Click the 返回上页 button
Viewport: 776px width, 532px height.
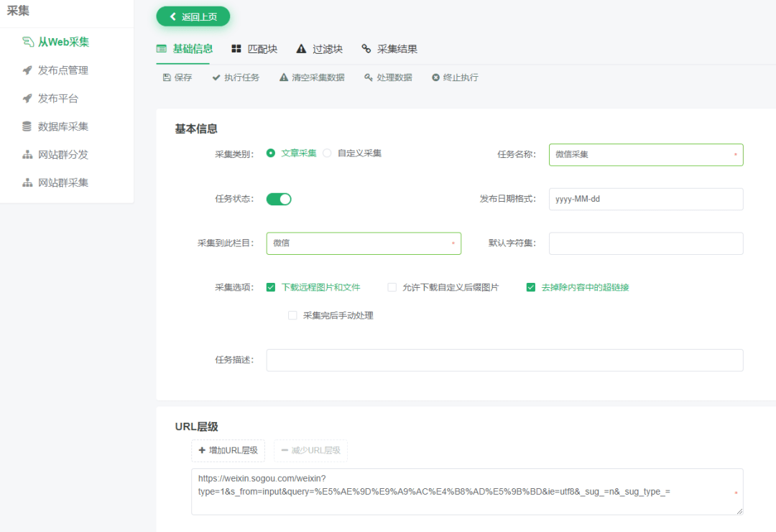pos(193,17)
